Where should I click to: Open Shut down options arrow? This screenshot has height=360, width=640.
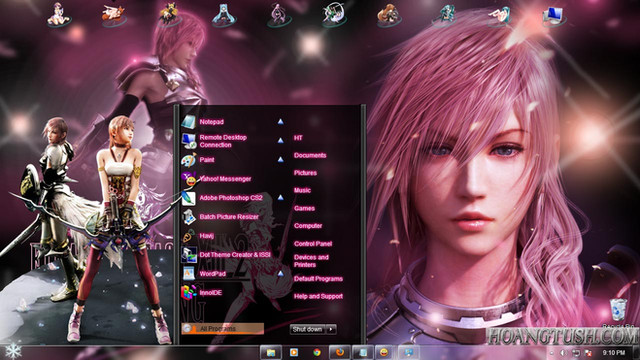coord(331,329)
